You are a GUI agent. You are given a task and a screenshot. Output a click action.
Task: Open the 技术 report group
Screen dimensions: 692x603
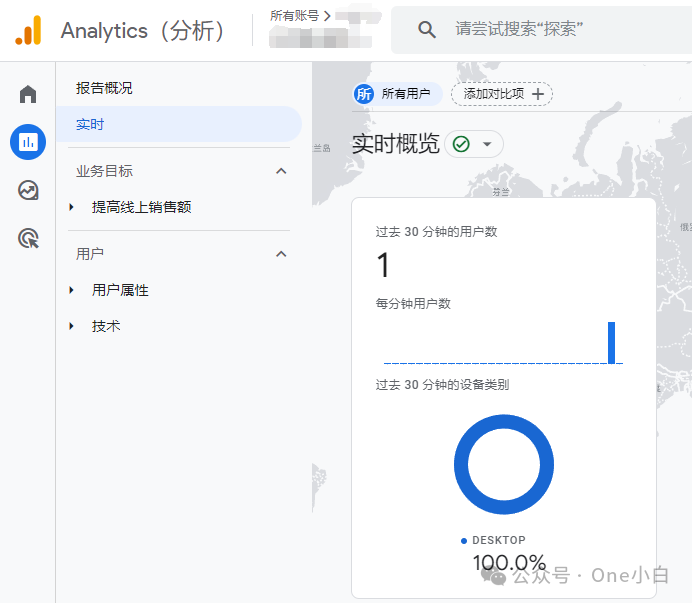tap(106, 326)
